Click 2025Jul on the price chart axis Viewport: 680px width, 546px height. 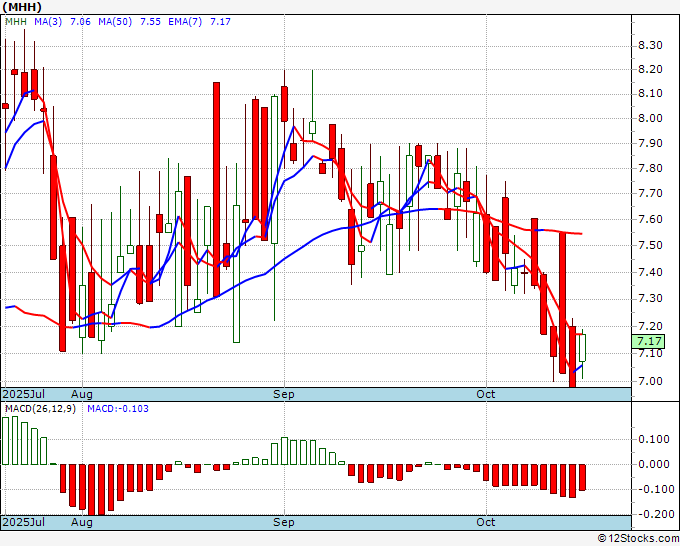[24, 394]
